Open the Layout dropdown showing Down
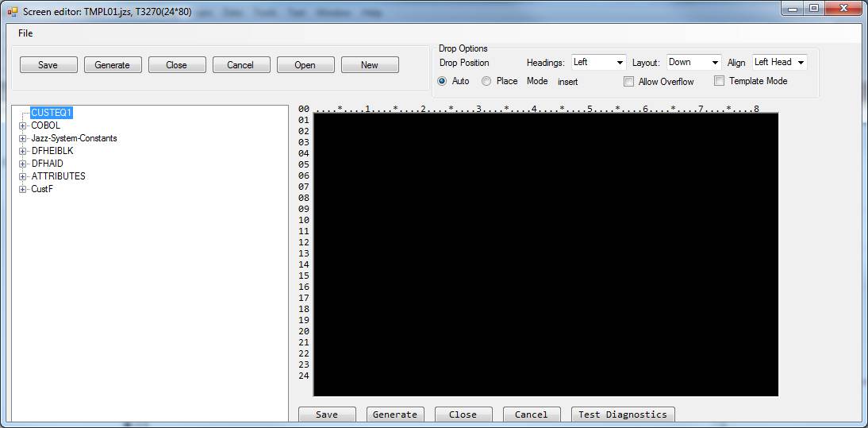Image resolution: width=868 pixels, height=428 pixels. tap(694, 63)
